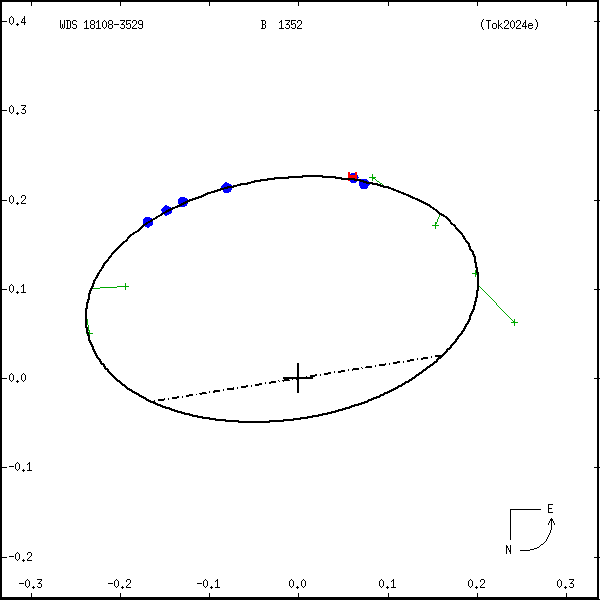The image size is (600, 600).
Task: Click the rightmost blue data point
Action: (x=364, y=184)
